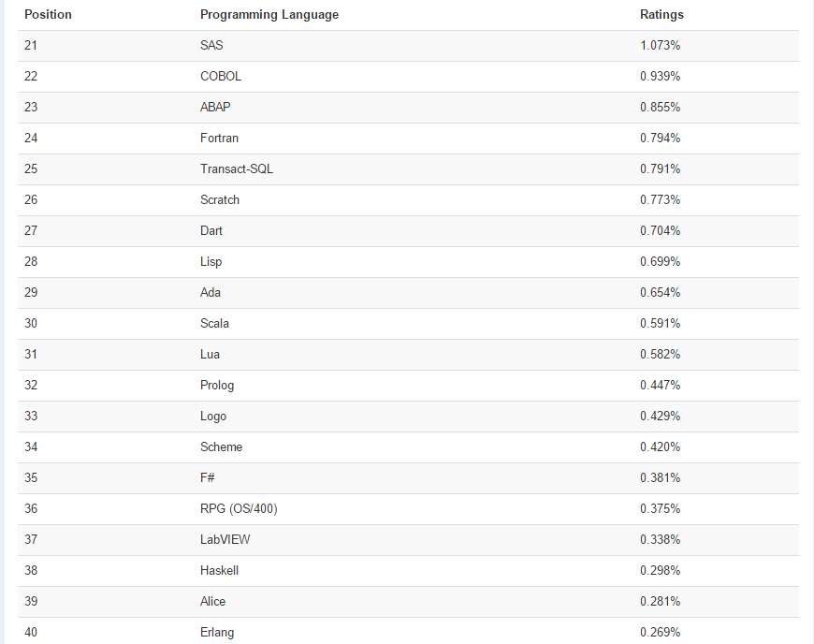Click the Lua rating value 0.582%
814x644 pixels.
[x=660, y=355]
